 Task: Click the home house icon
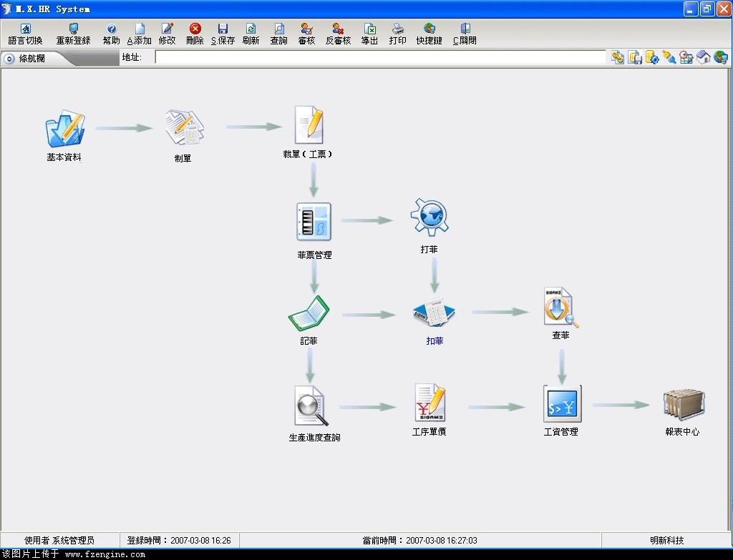(704, 57)
